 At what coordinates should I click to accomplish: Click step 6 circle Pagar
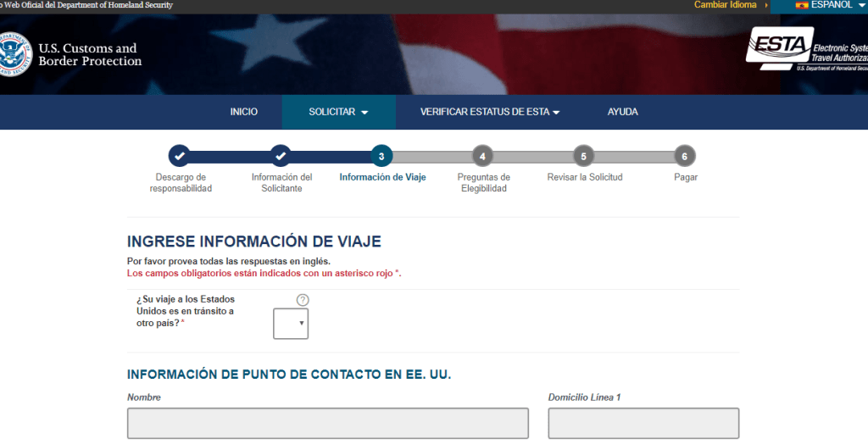pos(685,156)
